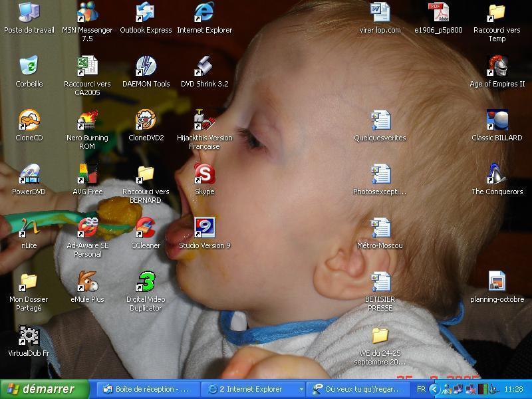Select the Nero Burning ROM icon
Viewport: 532px width, 399px height.
point(87,121)
